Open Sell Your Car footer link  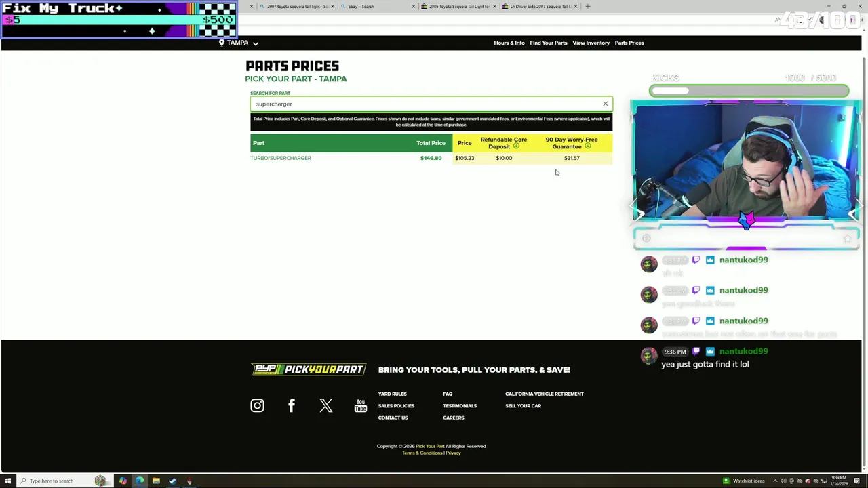pyautogui.click(x=523, y=406)
